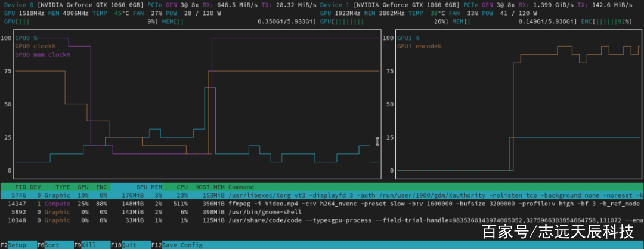644x249 pixels.
Task: Sort by the PID column header
Action: 20,187
